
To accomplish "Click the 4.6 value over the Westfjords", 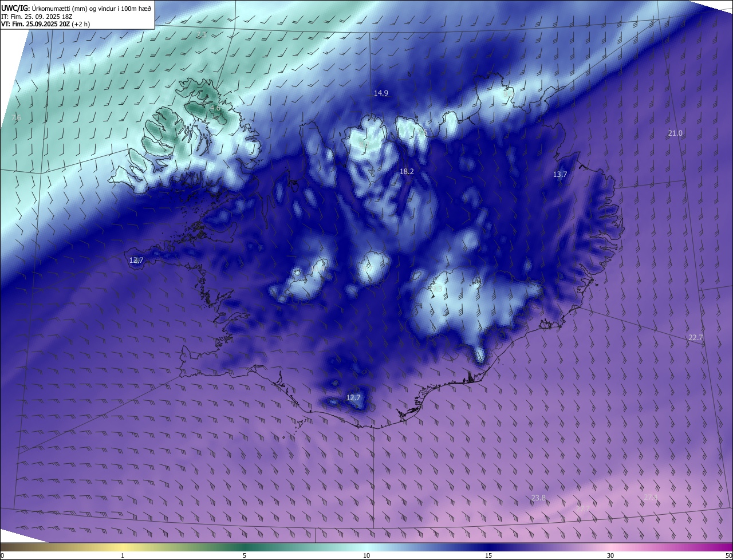I will coord(215,108).
